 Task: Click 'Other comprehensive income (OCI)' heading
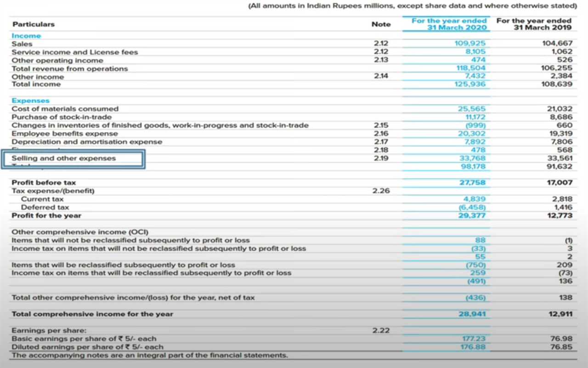(x=80, y=232)
